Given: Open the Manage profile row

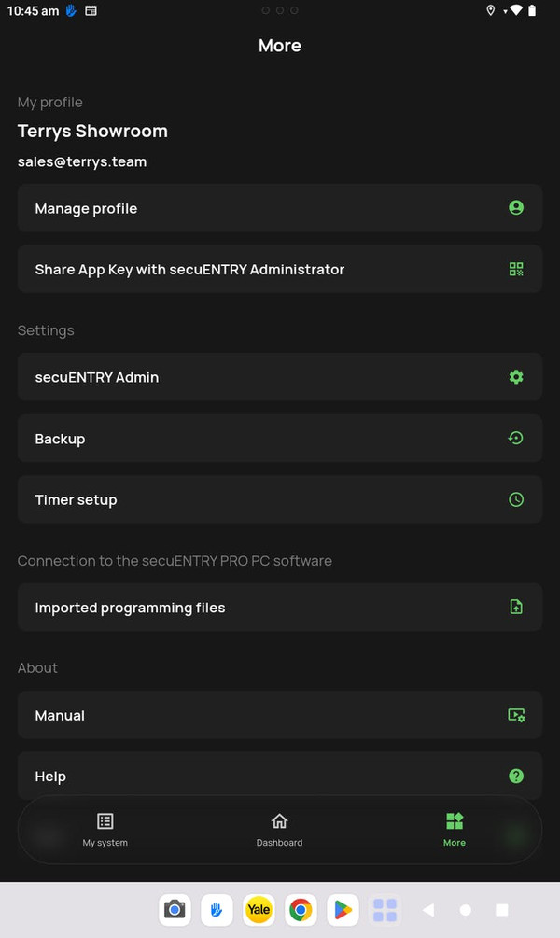Looking at the screenshot, I should coord(279,208).
